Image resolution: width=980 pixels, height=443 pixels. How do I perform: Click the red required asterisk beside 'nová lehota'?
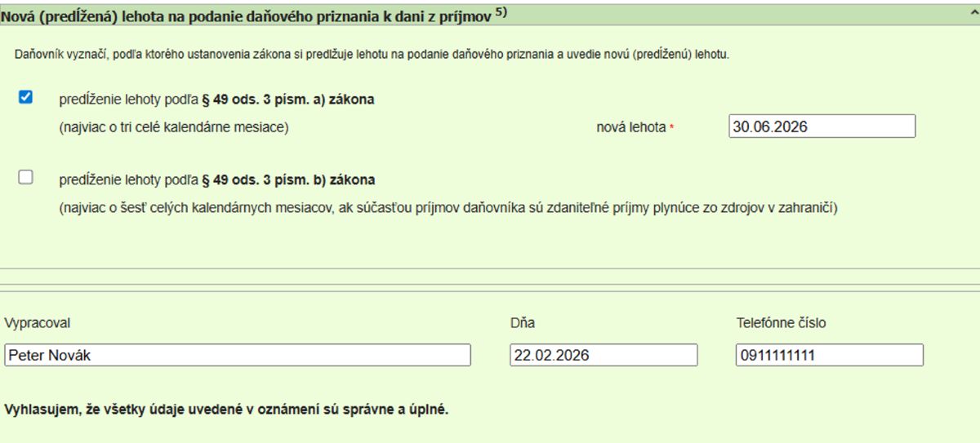[672, 128]
